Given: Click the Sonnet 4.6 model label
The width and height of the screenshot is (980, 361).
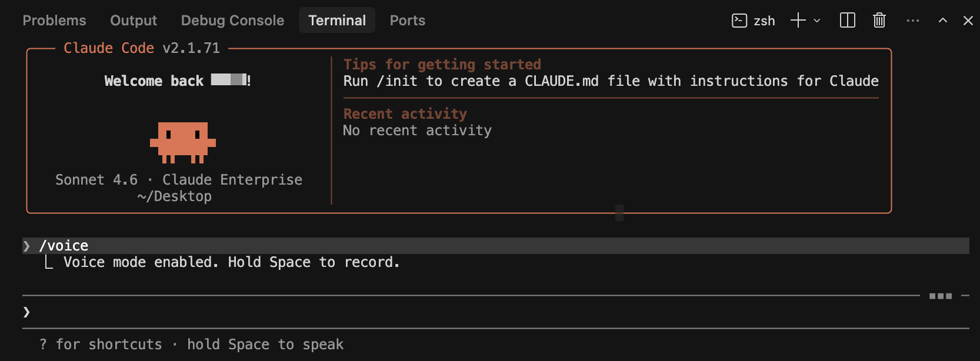Looking at the screenshot, I should pos(96,180).
